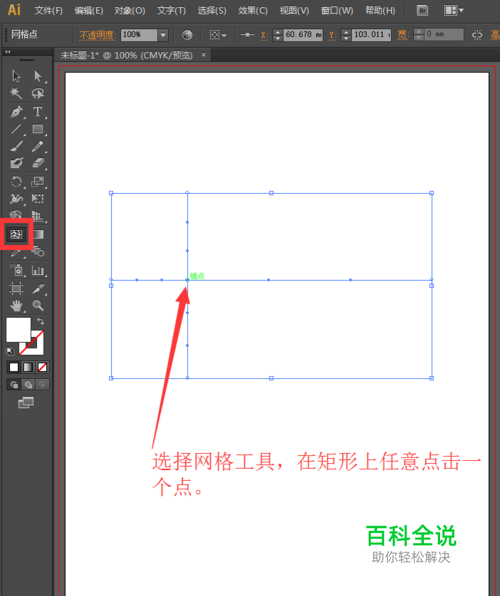Pick the Zoom magnifier tool
Image resolution: width=500 pixels, height=596 pixels.
(38, 305)
